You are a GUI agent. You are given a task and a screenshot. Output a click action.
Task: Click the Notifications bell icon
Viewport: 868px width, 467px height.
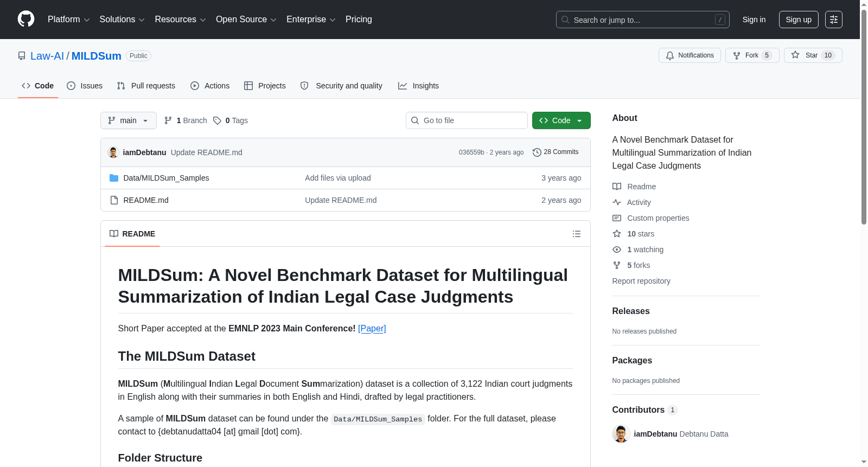[670, 55]
